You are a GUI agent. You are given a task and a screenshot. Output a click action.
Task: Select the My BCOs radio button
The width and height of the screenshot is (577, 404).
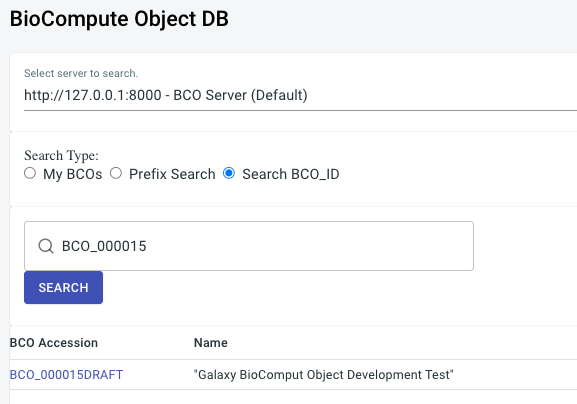coord(30,173)
